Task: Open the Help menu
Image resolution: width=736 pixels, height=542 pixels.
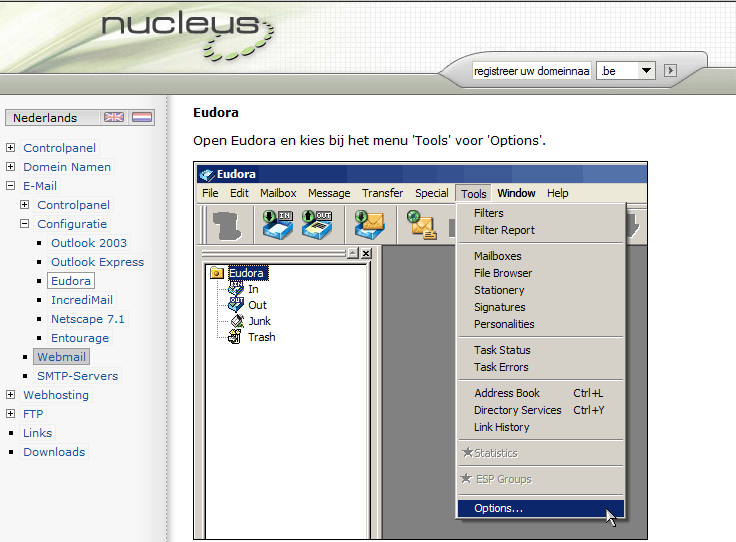Action: (x=557, y=193)
